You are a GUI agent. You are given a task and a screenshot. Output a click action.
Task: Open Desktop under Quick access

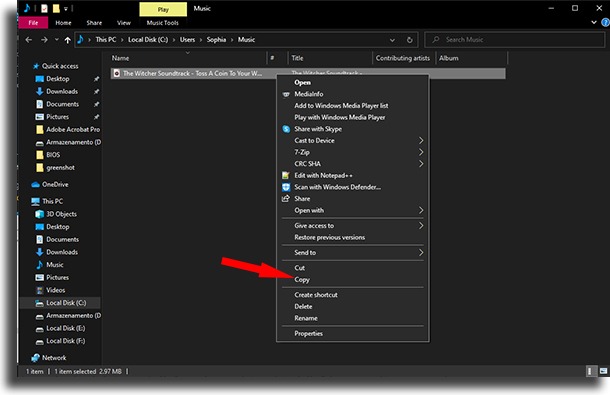[x=57, y=79]
